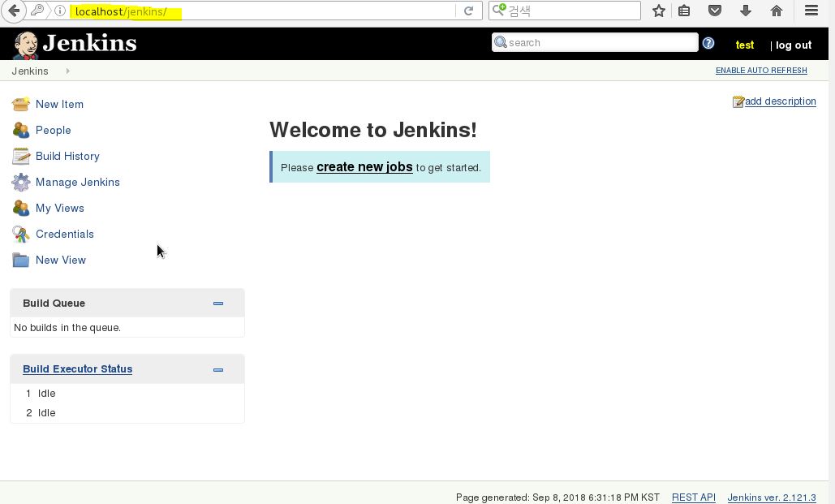Click the Jenkins ver. 2.121.3 link
Image resolution: width=835 pixels, height=504 pixels.
(772, 497)
